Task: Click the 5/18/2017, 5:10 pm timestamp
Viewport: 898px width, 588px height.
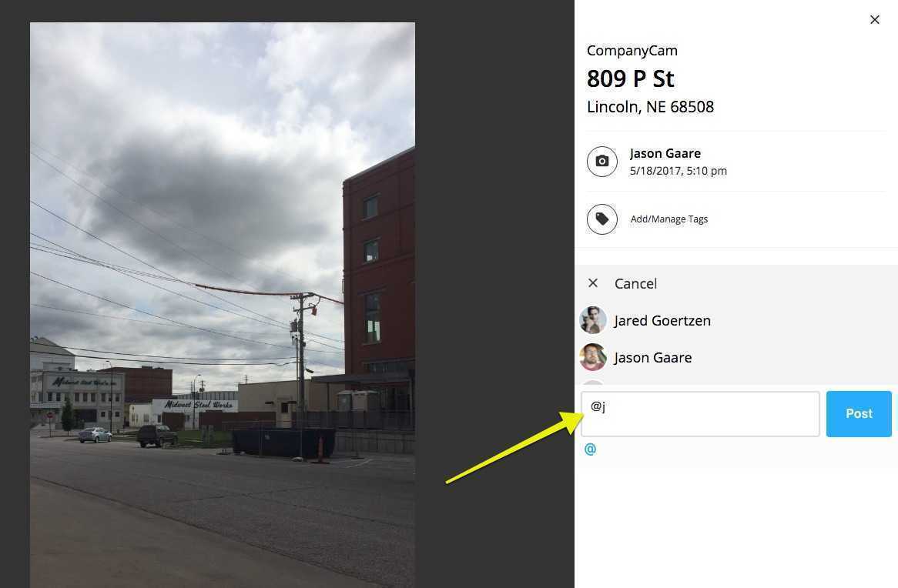Action: [678, 171]
